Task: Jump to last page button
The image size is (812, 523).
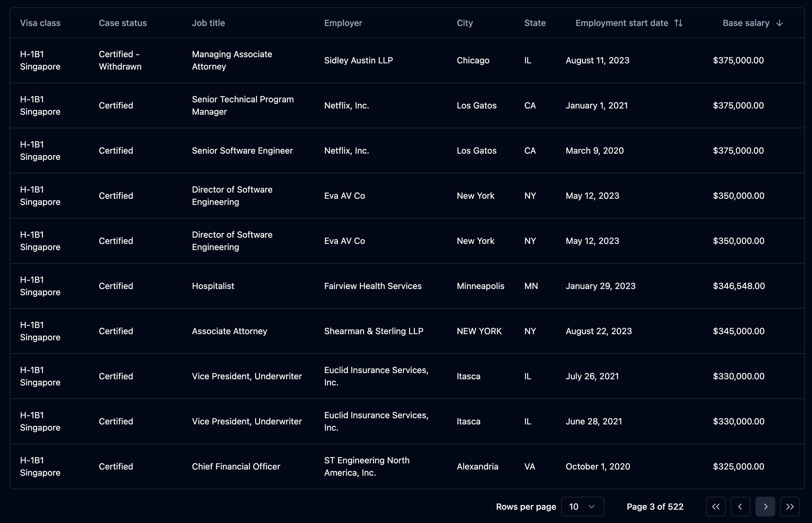Action: [x=790, y=507]
